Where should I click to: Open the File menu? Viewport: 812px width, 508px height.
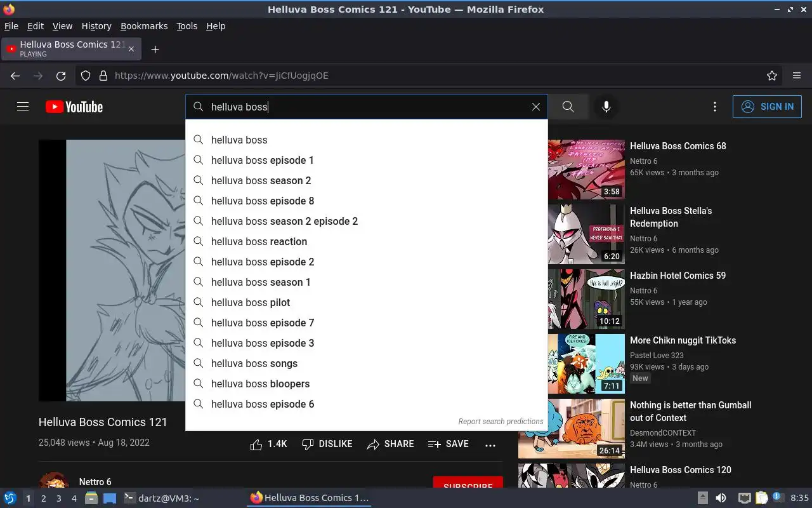click(11, 26)
